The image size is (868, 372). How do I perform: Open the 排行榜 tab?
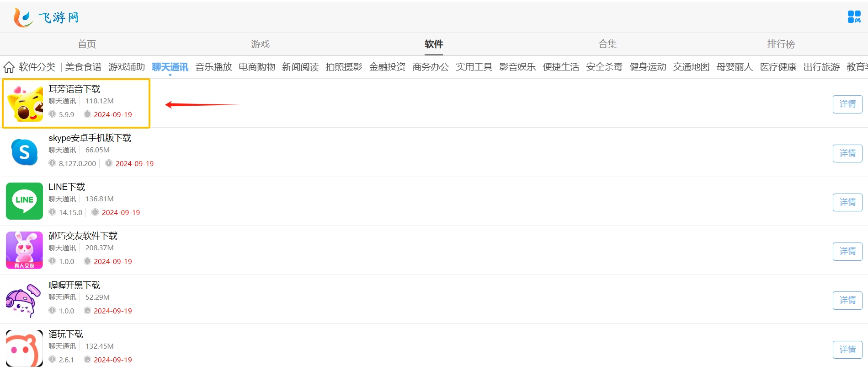pos(781,44)
